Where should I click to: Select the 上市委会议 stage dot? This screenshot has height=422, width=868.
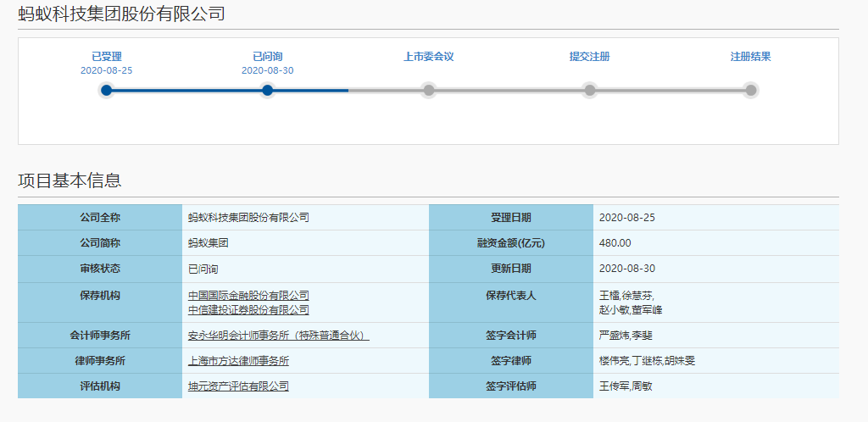(x=429, y=90)
